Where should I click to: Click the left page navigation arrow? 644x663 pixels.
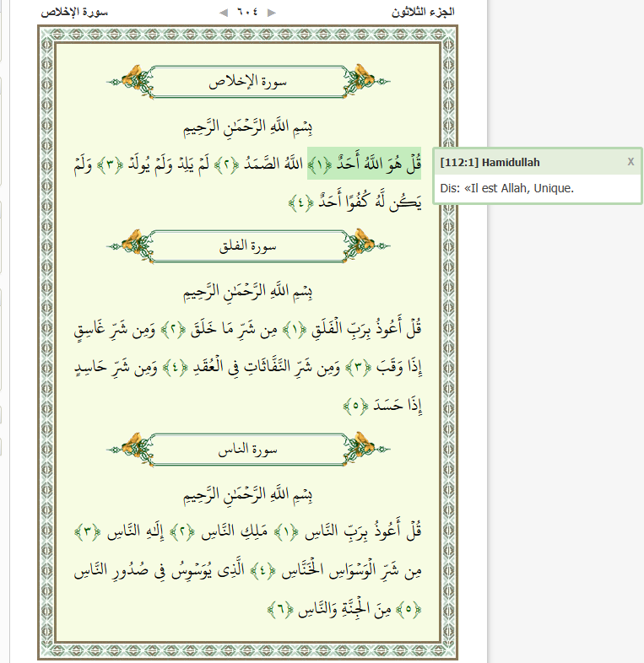click(223, 13)
